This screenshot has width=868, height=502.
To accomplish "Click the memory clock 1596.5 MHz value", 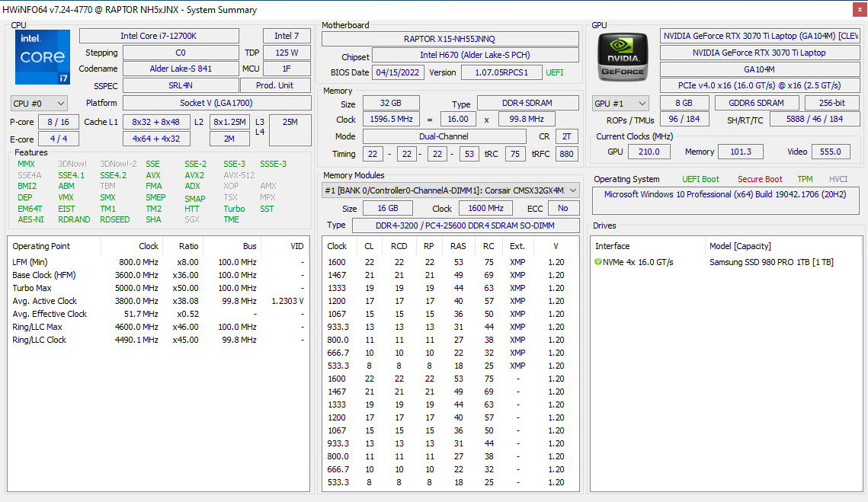I will tap(392, 119).
